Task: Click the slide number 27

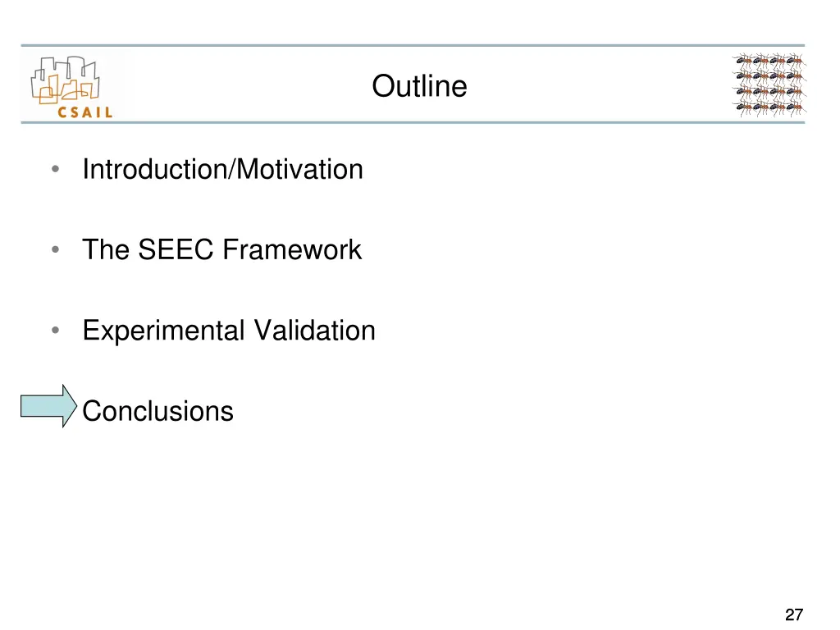Action: 792,615
